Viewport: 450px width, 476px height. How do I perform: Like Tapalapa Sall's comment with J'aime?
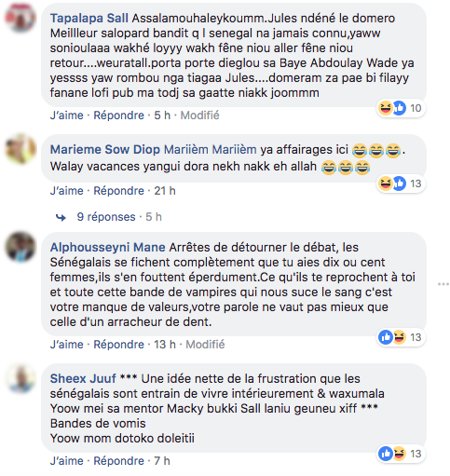point(67,116)
